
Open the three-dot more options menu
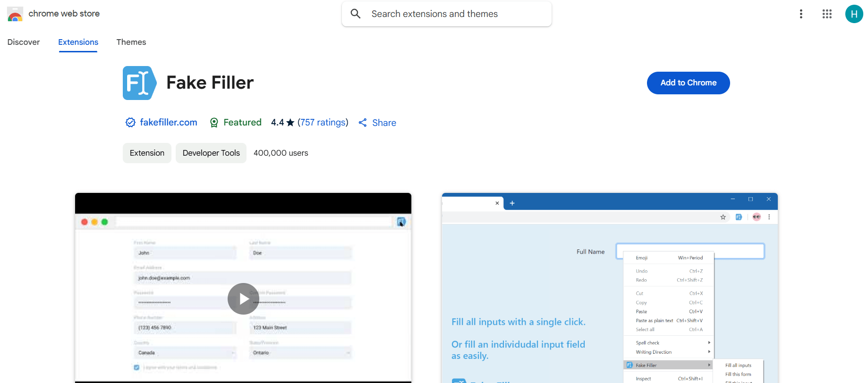point(801,14)
